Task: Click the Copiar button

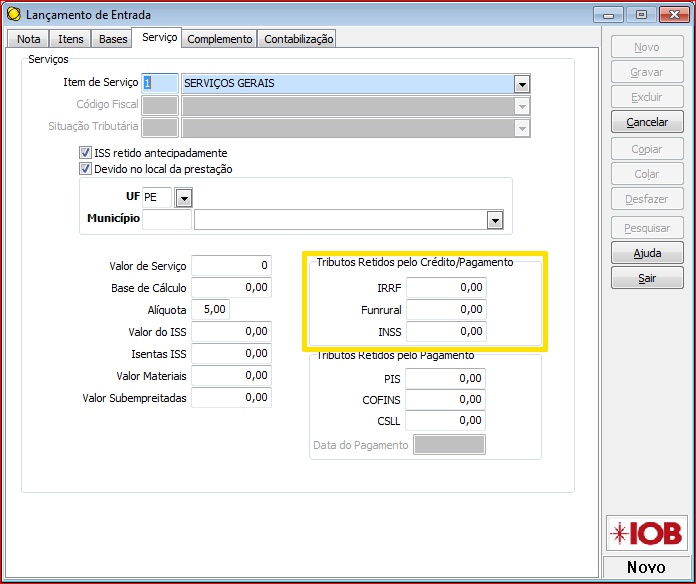Action: point(647,149)
